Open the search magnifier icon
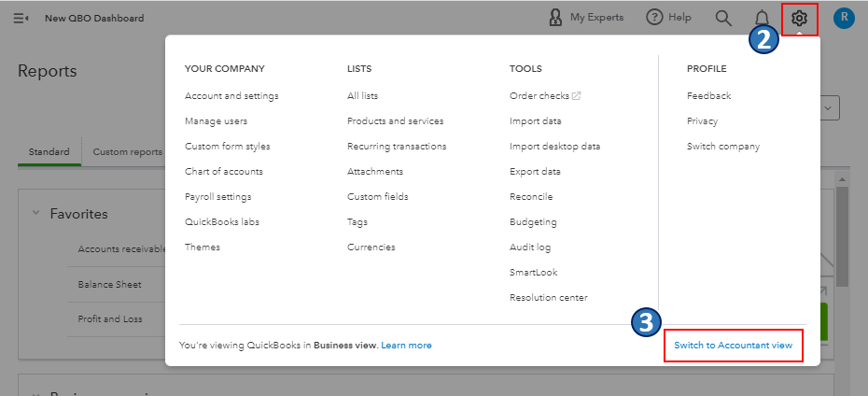Image resolution: width=868 pixels, height=396 pixels. click(x=723, y=18)
